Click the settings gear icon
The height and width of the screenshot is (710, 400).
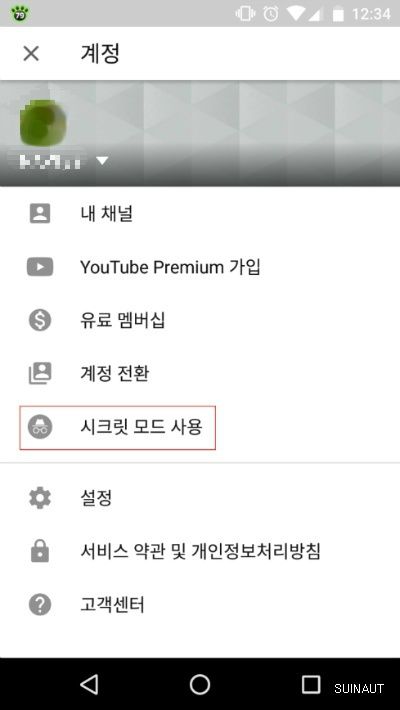[40, 498]
